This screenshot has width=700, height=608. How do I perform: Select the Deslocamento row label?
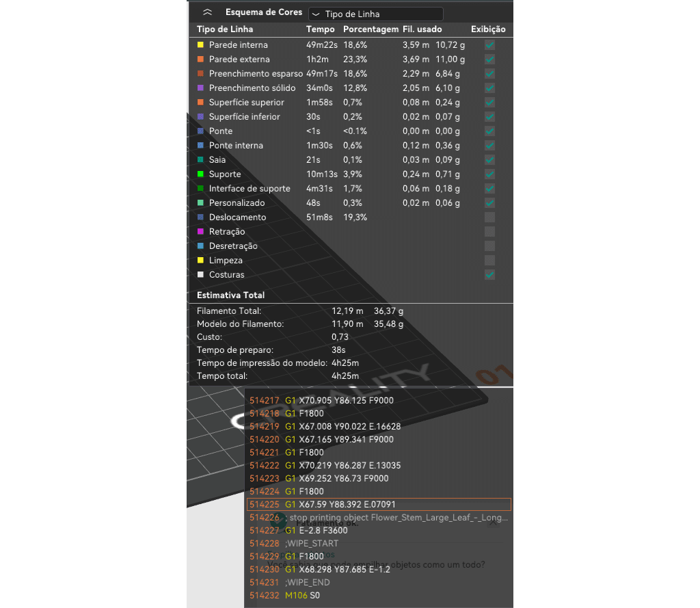tap(237, 217)
